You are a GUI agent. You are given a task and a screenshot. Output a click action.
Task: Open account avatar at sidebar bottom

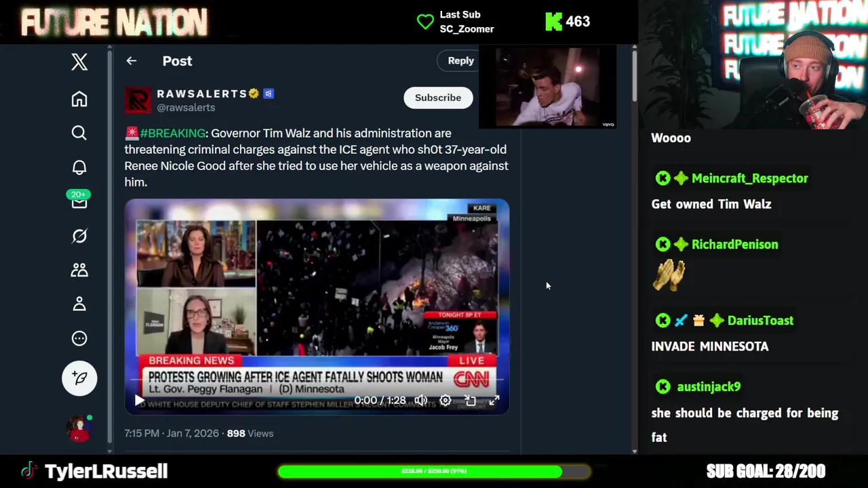click(79, 428)
